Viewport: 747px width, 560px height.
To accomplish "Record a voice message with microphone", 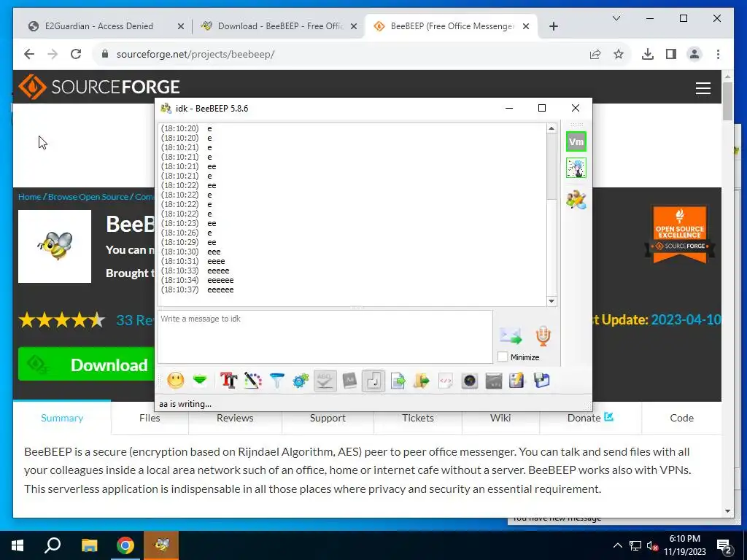I will point(543,336).
